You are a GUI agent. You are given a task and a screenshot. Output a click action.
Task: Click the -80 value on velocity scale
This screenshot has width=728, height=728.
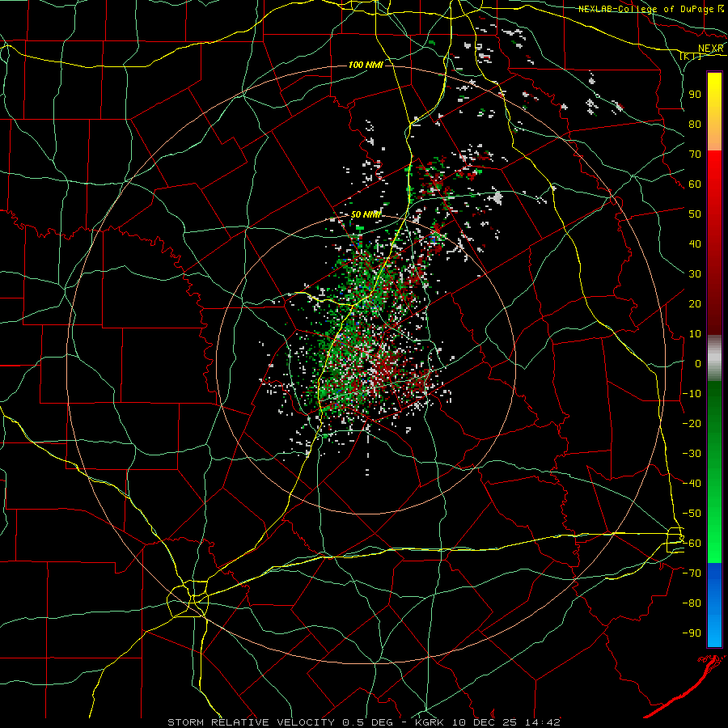tap(692, 603)
